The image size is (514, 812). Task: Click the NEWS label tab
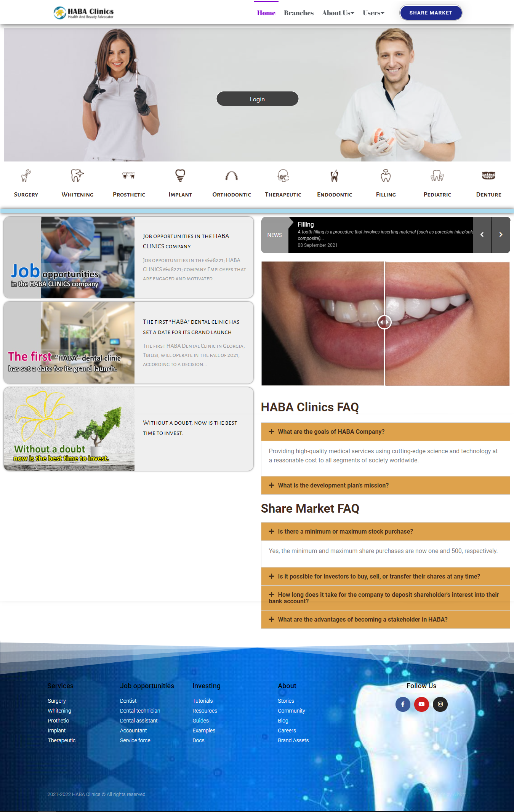(x=275, y=235)
